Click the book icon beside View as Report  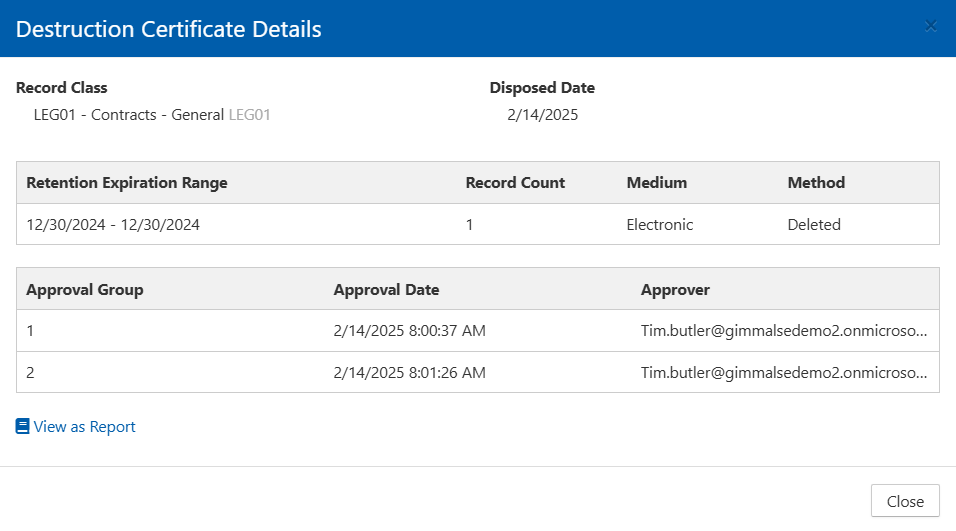[23, 427]
